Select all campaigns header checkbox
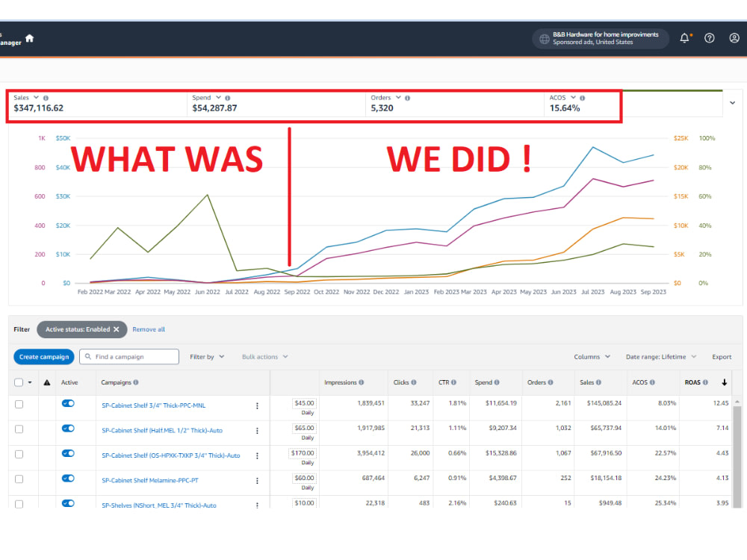 [x=19, y=382]
